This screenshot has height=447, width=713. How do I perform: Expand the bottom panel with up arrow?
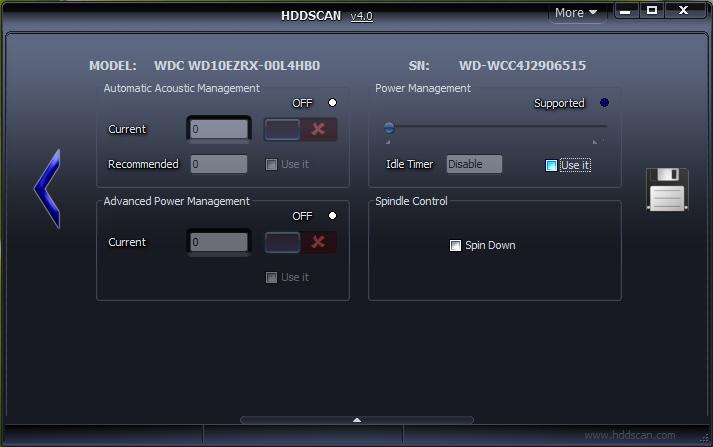coord(357,420)
